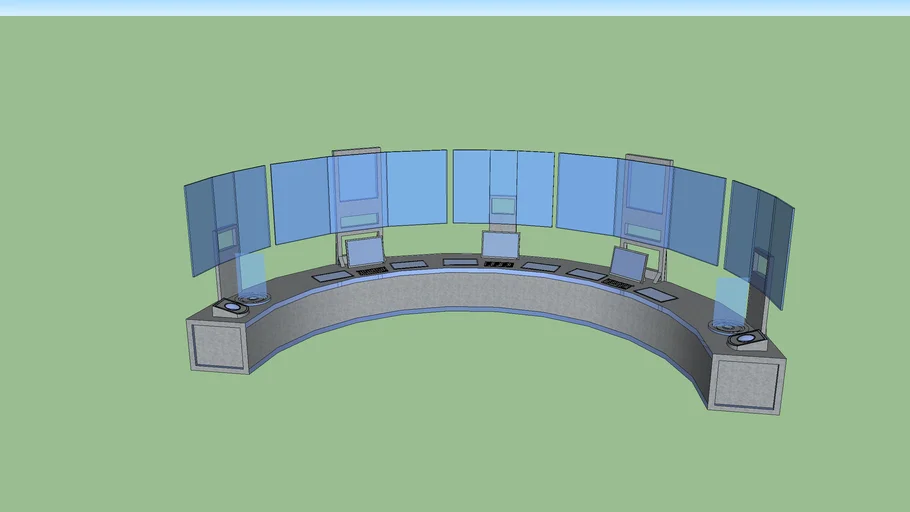Select the small green screen on center display stand

tap(503, 205)
